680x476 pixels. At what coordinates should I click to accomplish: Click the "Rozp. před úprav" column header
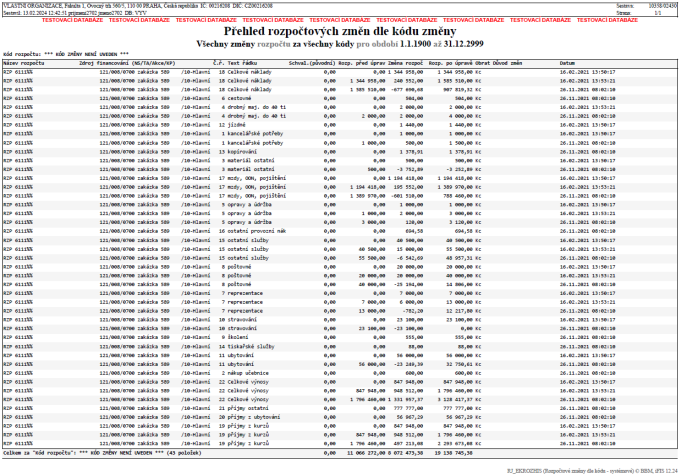point(362,63)
